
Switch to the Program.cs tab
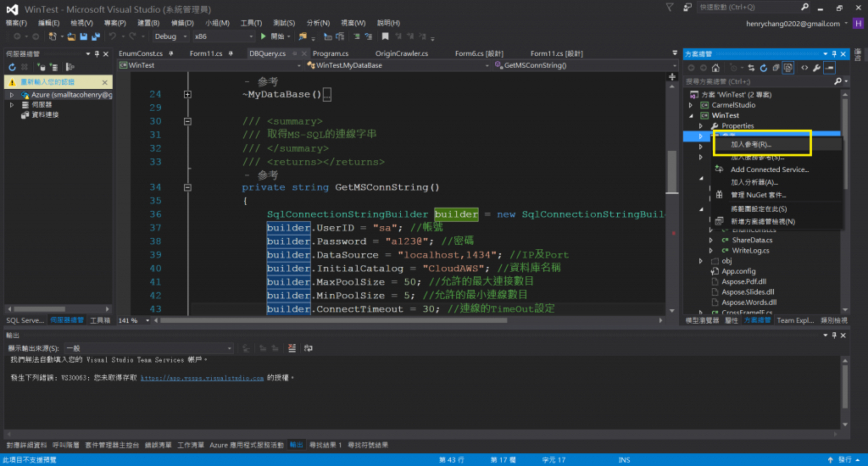coord(330,53)
